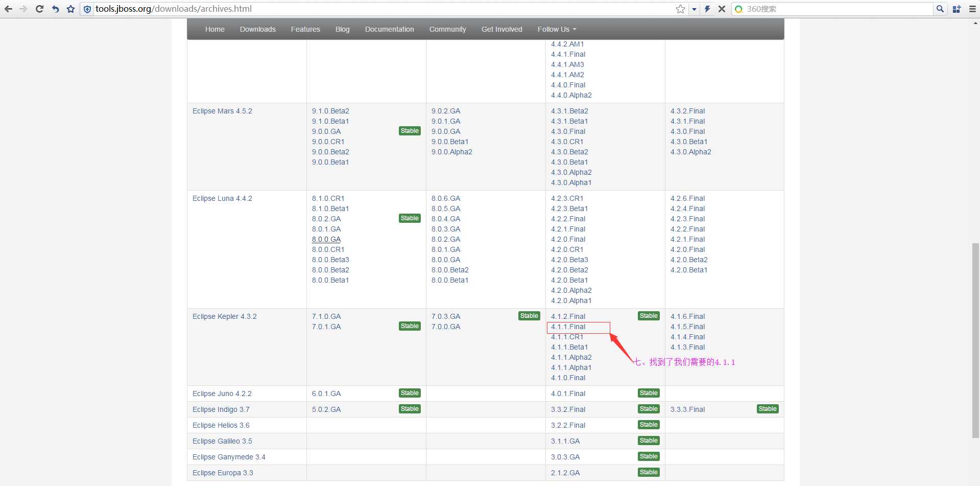Open the 4.0.1.Final link

pyautogui.click(x=568, y=394)
